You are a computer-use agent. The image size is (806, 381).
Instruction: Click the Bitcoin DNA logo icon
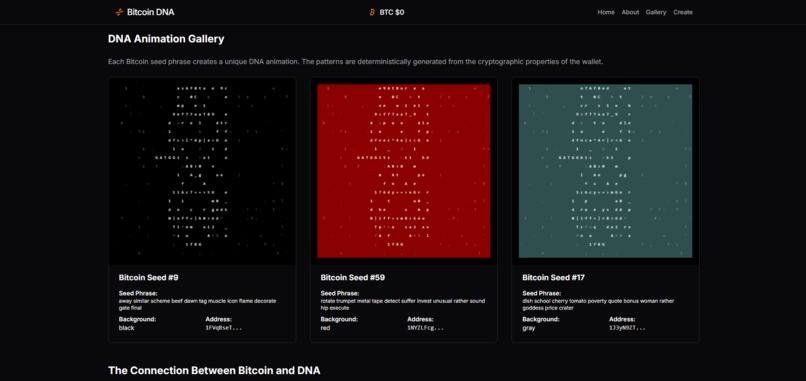(x=119, y=12)
